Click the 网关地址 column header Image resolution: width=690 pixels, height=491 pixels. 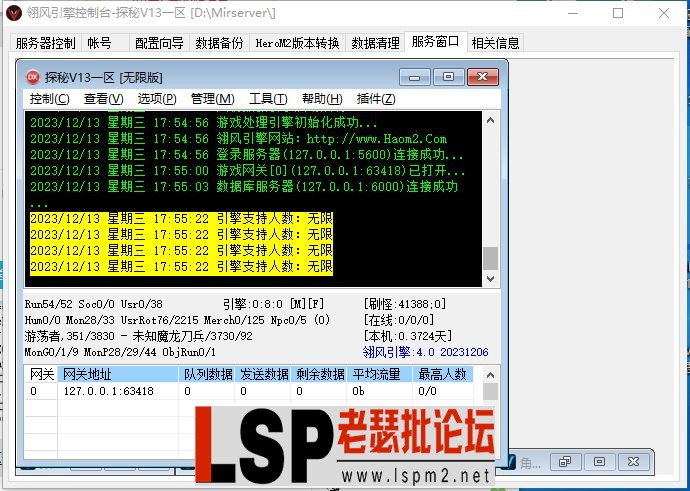pyautogui.click(x=118, y=374)
